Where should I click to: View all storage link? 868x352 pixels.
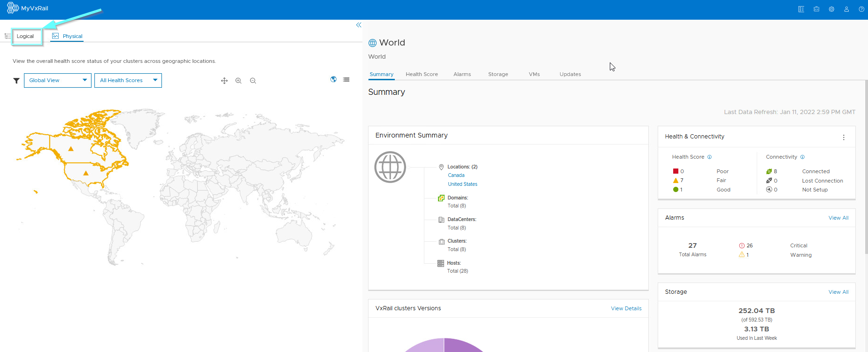pos(838,292)
